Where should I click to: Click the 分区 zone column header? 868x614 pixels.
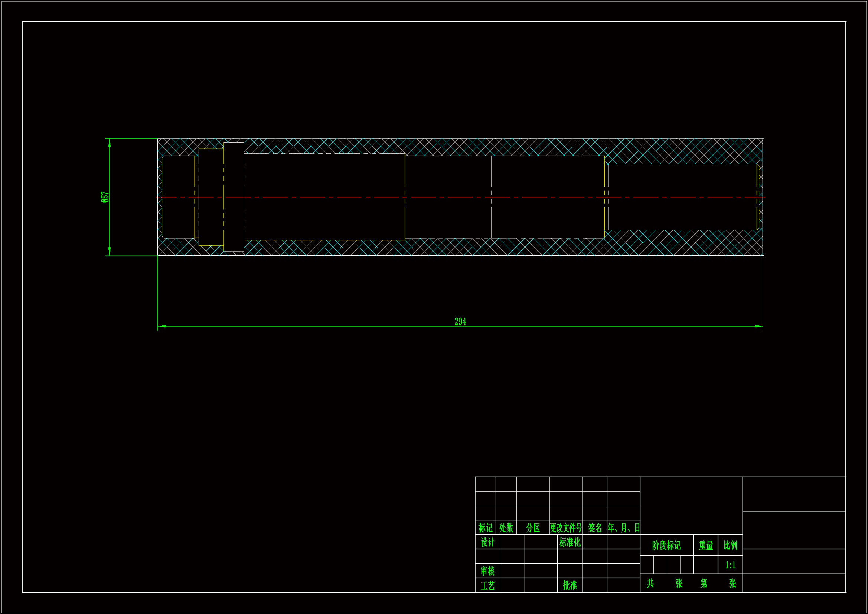(533, 527)
